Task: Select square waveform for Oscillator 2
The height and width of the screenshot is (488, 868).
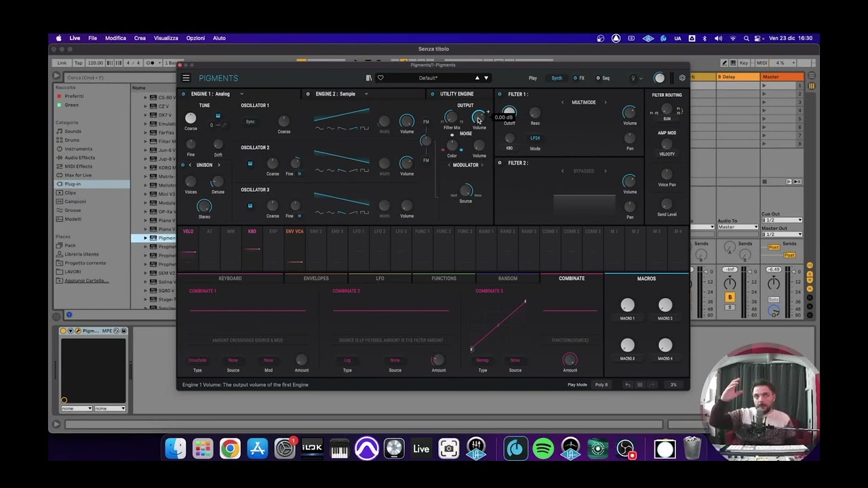Action: click(x=365, y=170)
